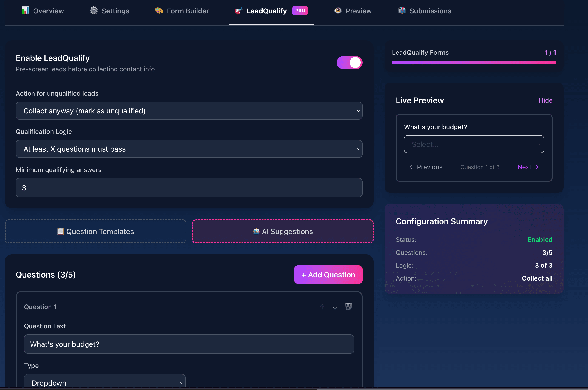This screenshot has height=390, width=588.
Task: Click the move-up arrow for Question 1
Action: [322, 307]
